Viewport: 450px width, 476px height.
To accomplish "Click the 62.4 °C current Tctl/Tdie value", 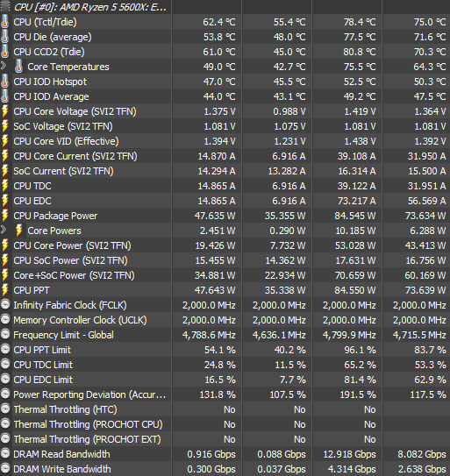I will [x=219, y=22].
